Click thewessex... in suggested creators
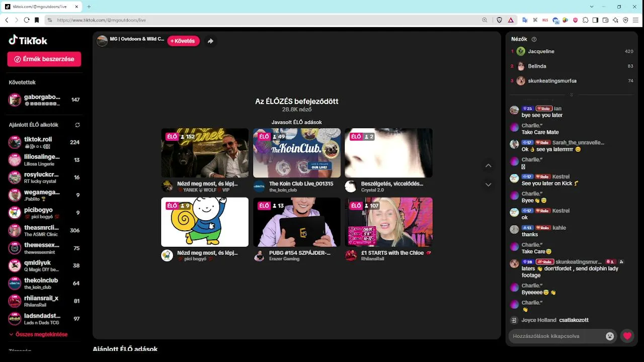This screenshot has width=644, height=362. [x=44, y=248]
